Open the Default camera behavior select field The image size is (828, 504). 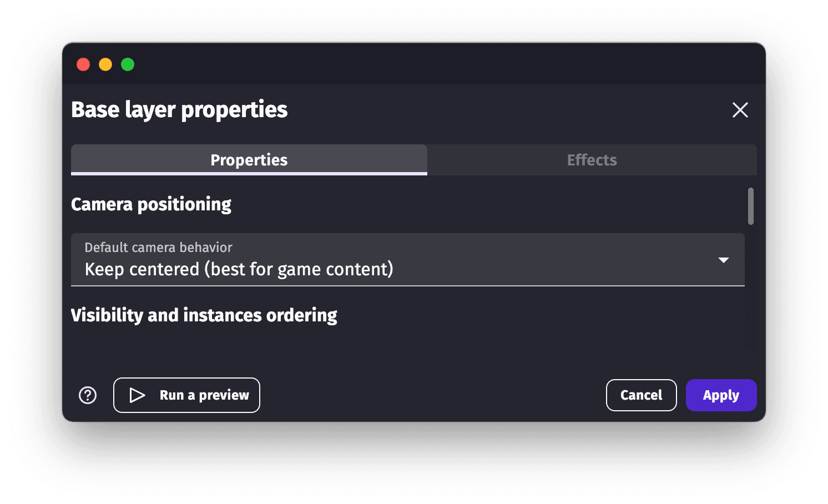(407, 260)
